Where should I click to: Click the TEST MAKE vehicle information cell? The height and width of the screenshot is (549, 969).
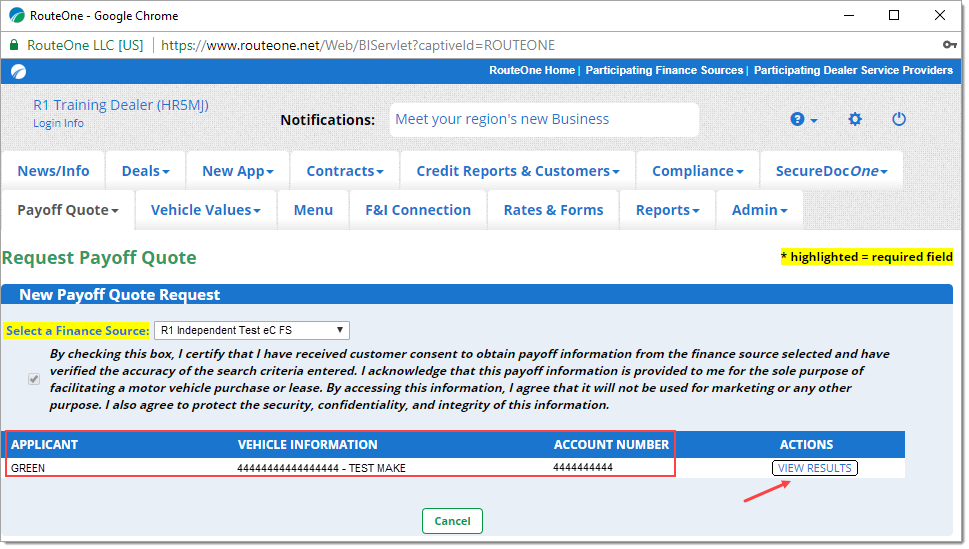pos(321,468)
